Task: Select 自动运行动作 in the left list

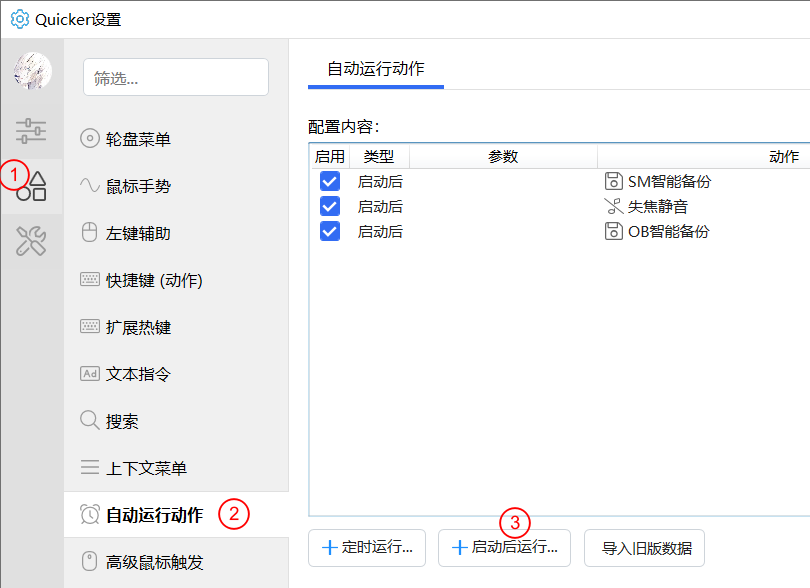Action: point(176,515)
